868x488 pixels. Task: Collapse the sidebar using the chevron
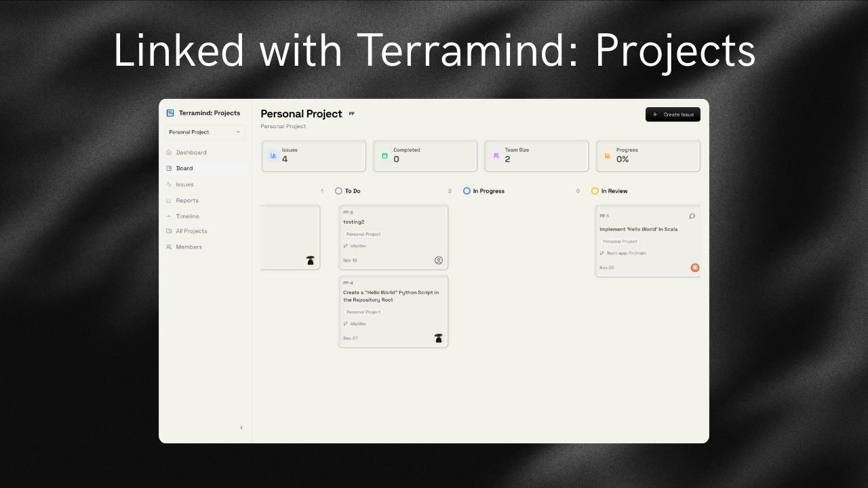[x=241, y=428]
